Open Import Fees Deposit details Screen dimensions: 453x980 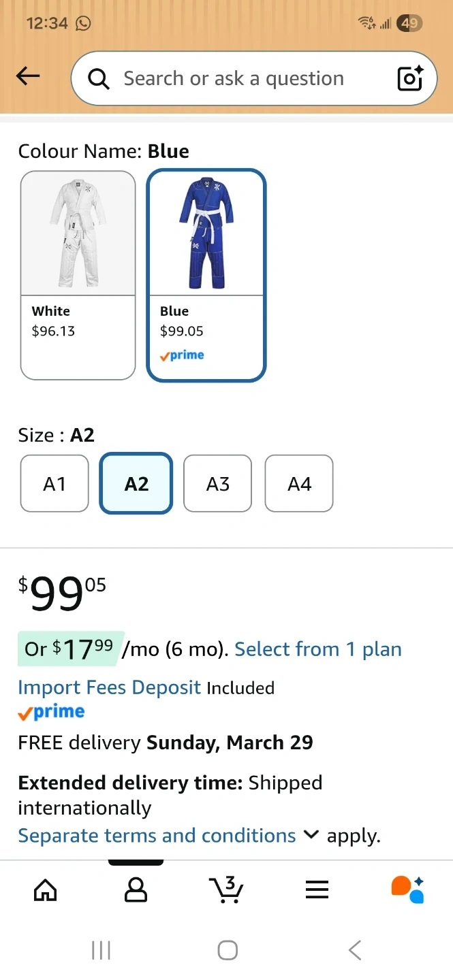[x=110, y=687]
